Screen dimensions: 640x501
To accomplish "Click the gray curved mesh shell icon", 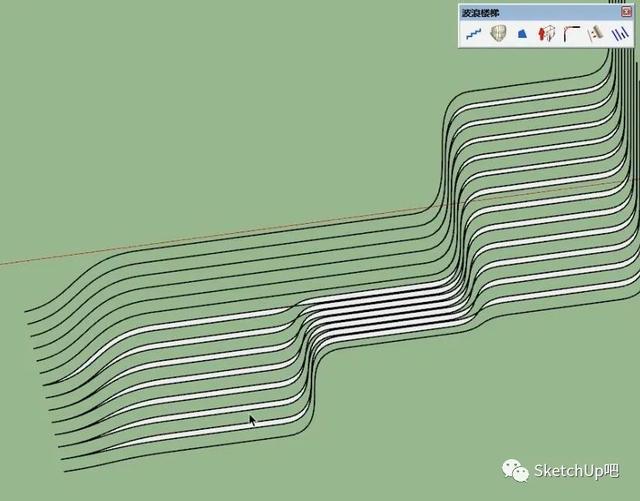I will pyautogui.click(x=498, y=33).
